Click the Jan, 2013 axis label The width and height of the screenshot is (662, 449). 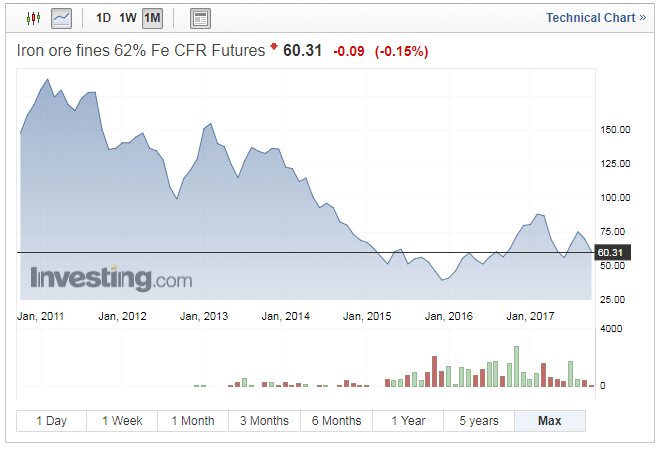(x=204, y=316)
